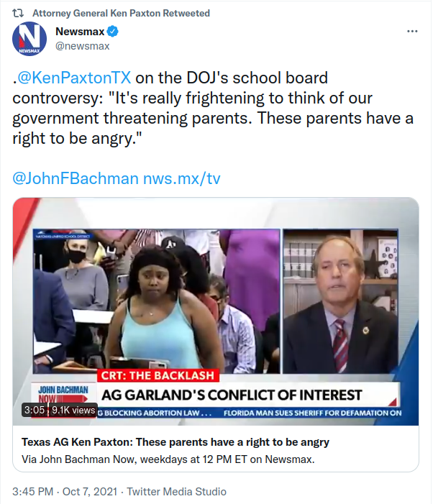Viewport: 433px width, 504px height.
Task: Open the @newsmax handle
Action: (83, 46)
